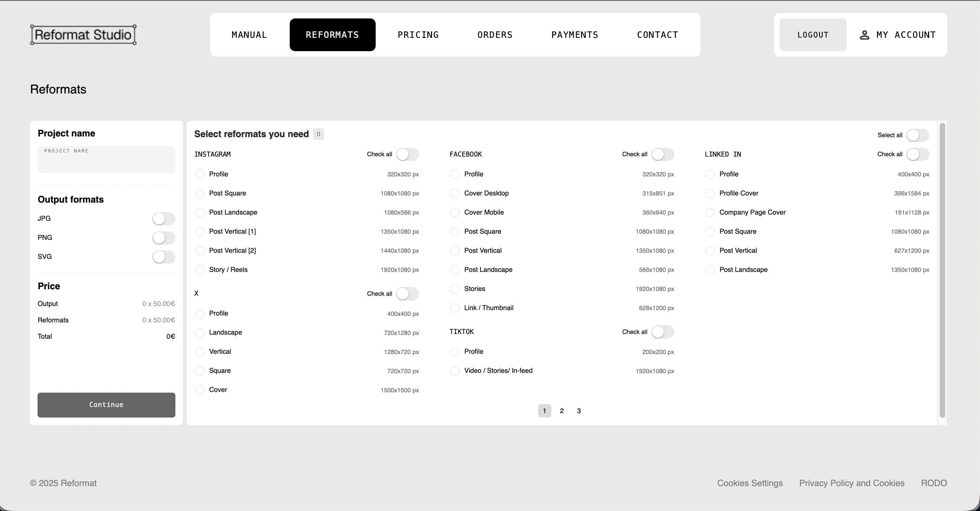
Task: Turn on SVG output format
Action: click(x=163, y=257)
